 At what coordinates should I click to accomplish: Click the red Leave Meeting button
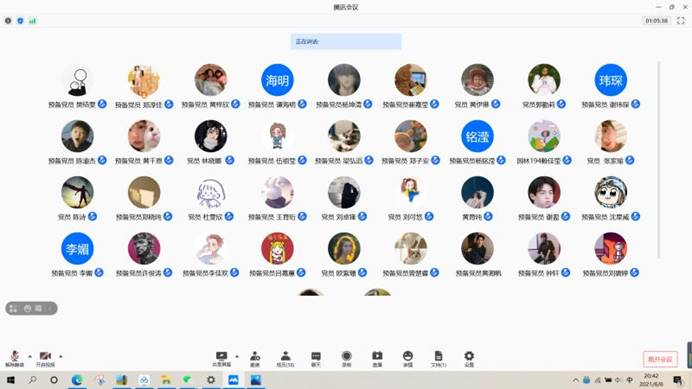point(660,359)
